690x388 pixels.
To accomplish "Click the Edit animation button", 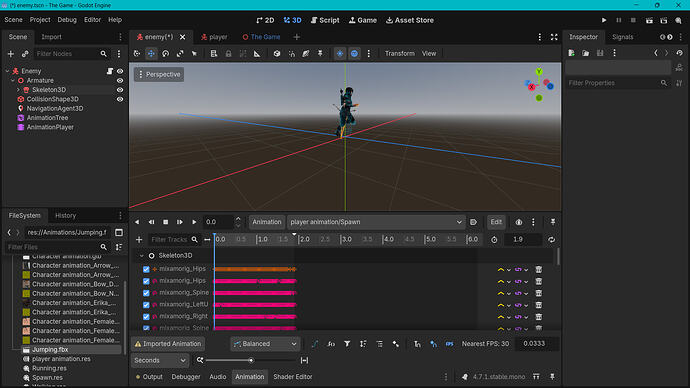I will pos(496,222).
